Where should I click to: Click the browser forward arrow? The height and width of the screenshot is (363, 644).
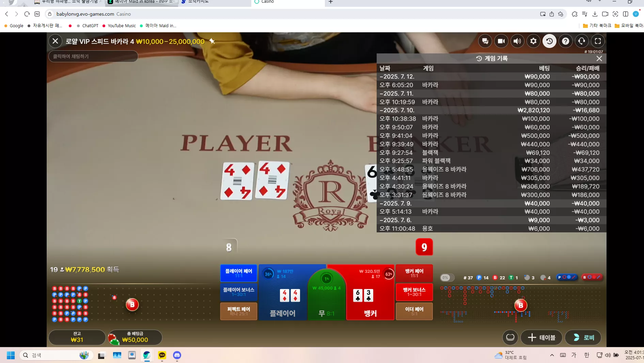pyautogui.click(x=16, y=14)
